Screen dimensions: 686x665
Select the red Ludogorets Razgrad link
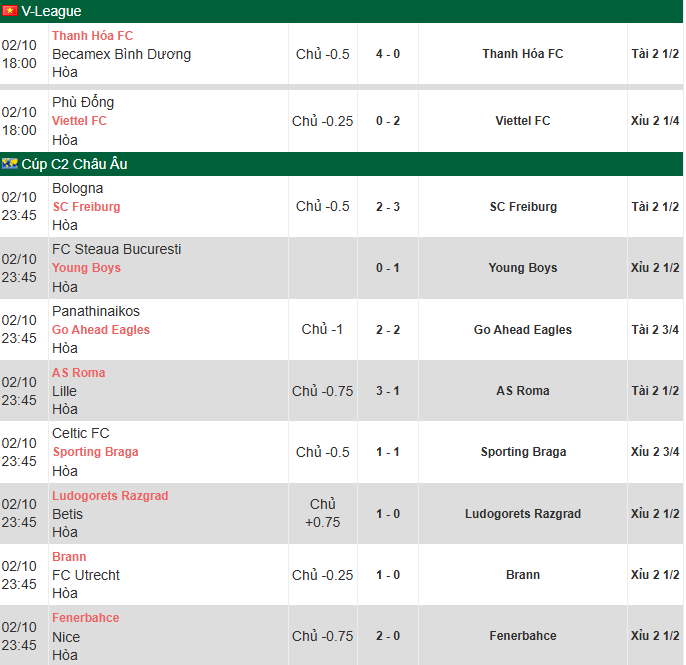point(110,496)
